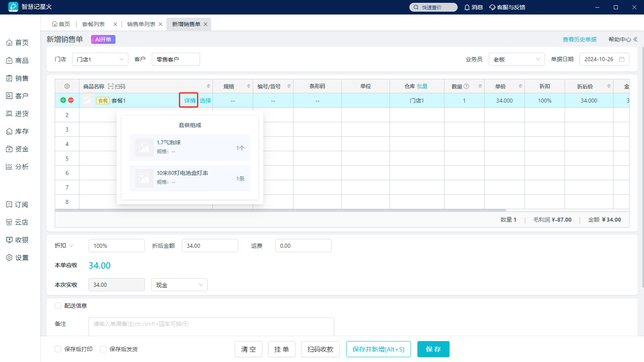Viewport: 644px width, 362px height.
Task: Open 商品 in the left sidebar
Action: pos(17,60)
